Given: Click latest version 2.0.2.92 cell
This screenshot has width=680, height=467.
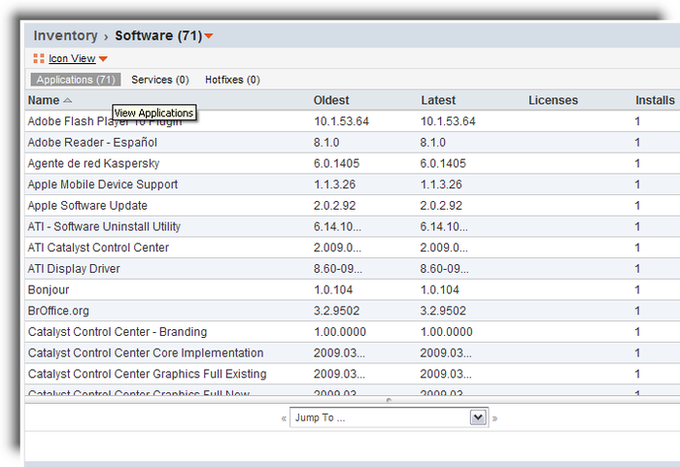Looking at the screenshot, I should (x=441, y=206).
